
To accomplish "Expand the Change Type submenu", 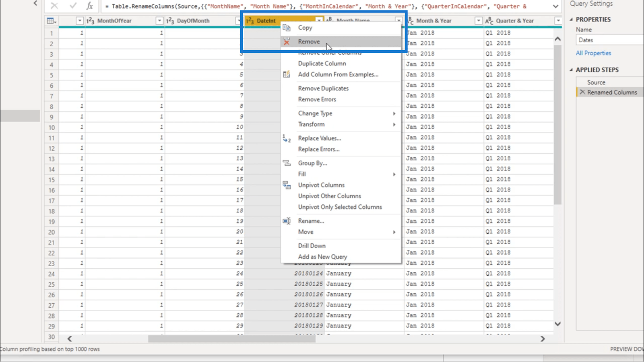I will pyautogui.click(x=394, y=113).
